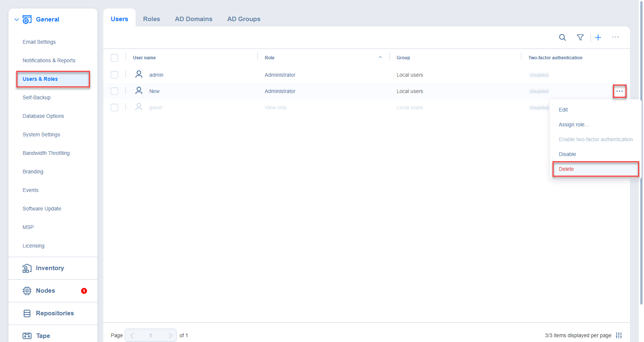The height and width of the screenshot is (342, 644).
Task: Select the checkbox for New user
Action: [114, 91]
